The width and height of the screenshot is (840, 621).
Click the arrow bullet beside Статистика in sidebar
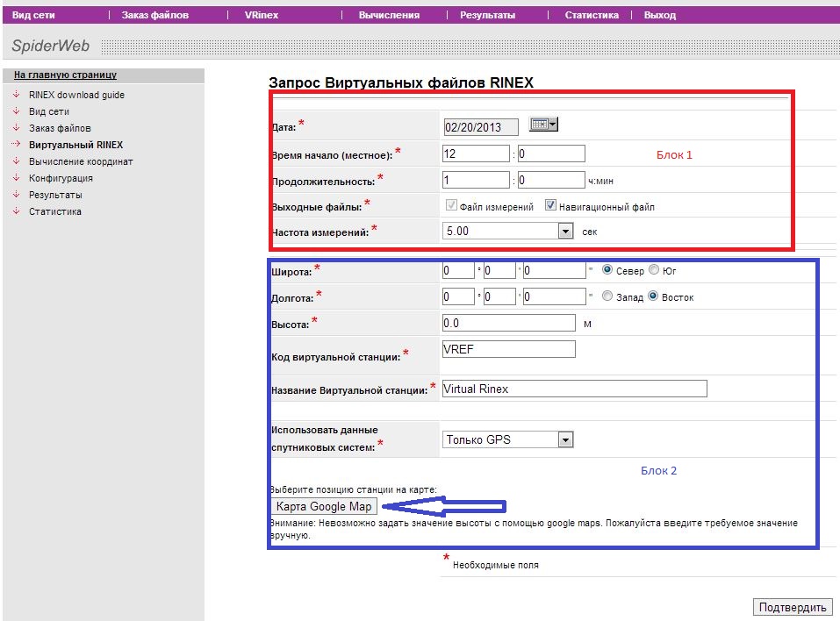(x=17, y=211)
